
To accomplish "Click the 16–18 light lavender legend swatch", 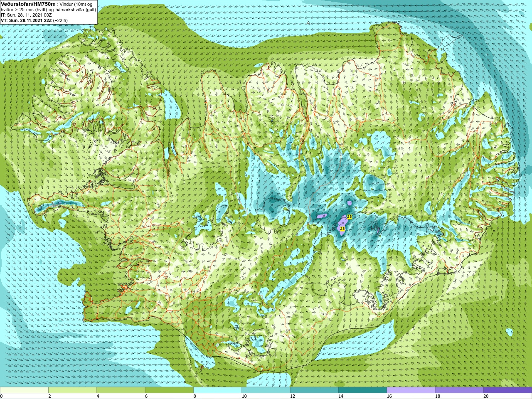I will click(411, 390).
